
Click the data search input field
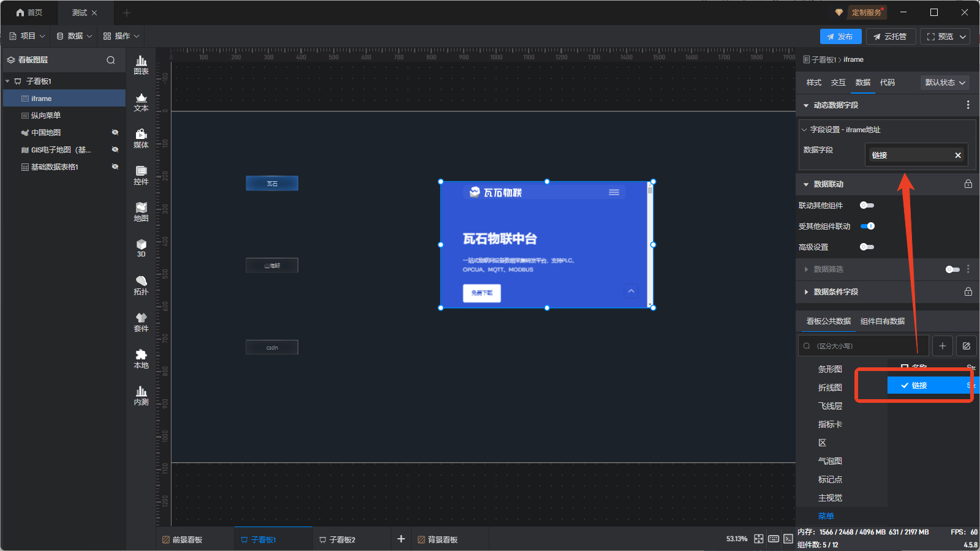(864, 346)
